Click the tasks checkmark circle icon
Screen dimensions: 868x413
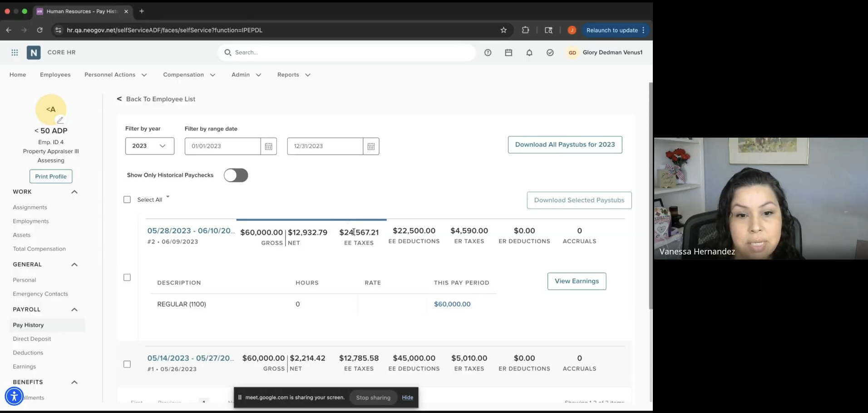[x=550, y=53]
